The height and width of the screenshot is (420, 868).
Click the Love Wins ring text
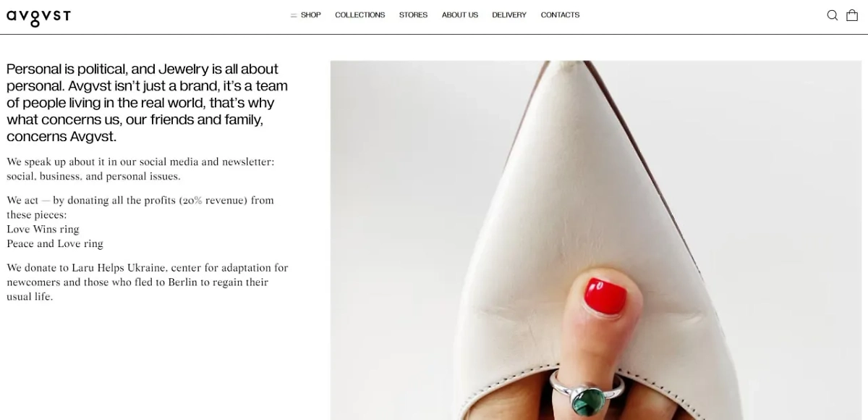coord(43,229)
